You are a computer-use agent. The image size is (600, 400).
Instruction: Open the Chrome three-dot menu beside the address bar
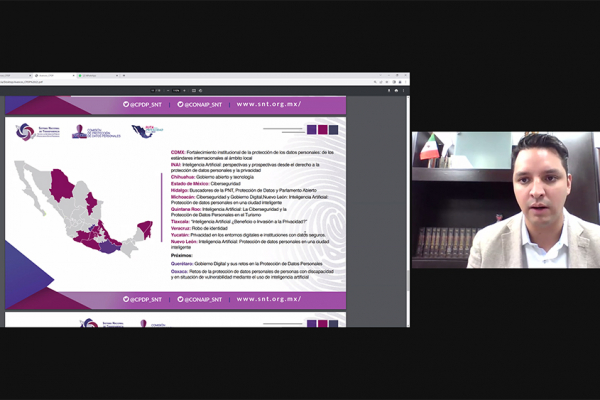pos(406,82)
